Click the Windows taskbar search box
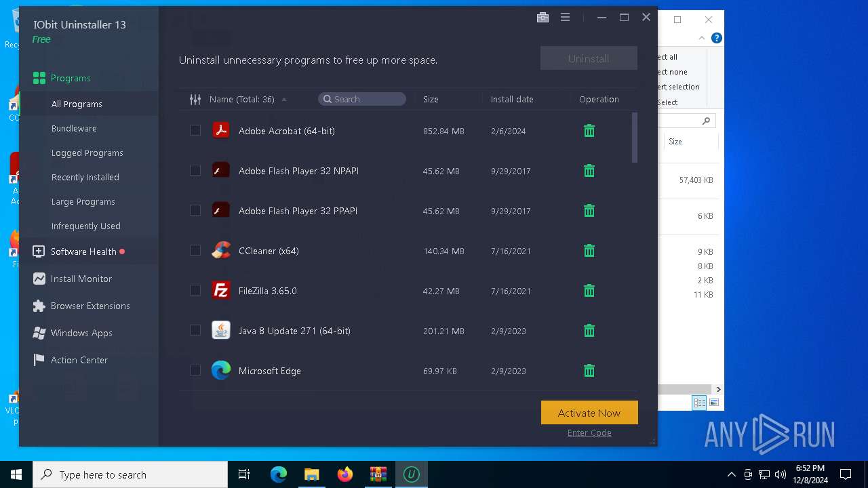The image size is (868, 488). coord(130,474)
